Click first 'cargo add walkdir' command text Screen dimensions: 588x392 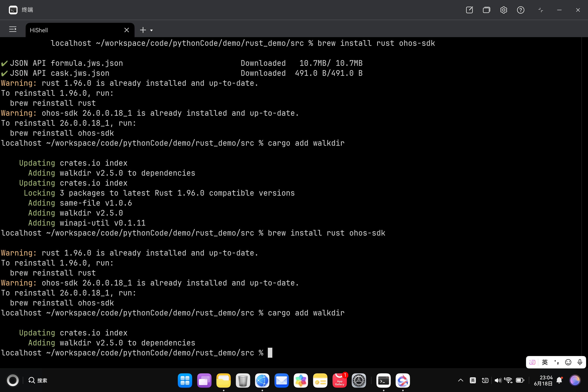tap(306, 143)
